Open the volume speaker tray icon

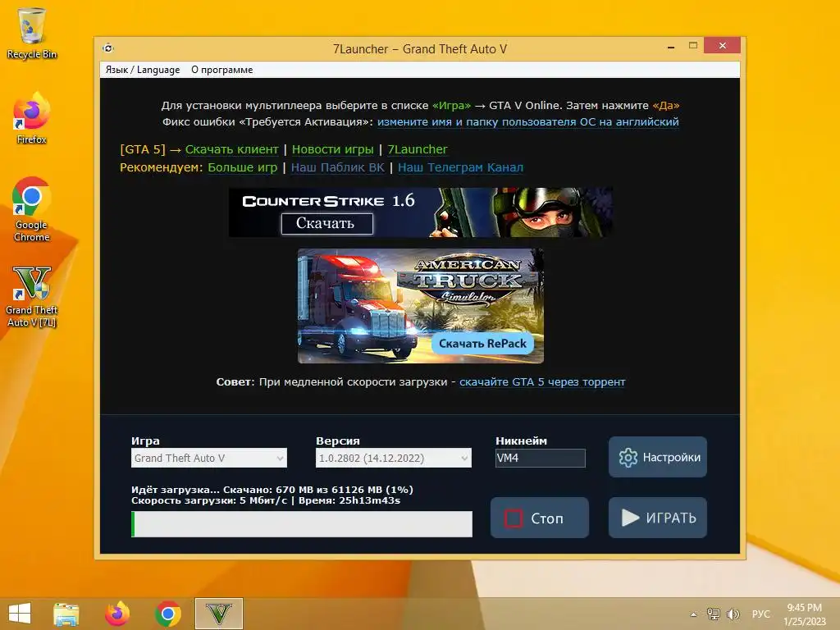tap(733, 614)
